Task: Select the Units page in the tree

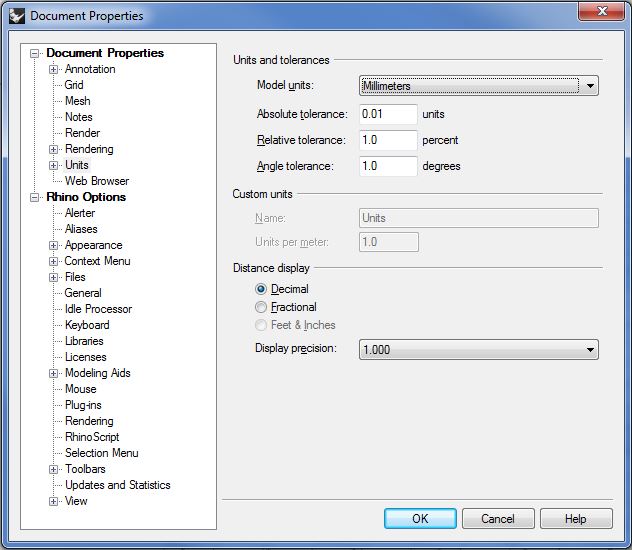Action: click(x=77, y=165)
